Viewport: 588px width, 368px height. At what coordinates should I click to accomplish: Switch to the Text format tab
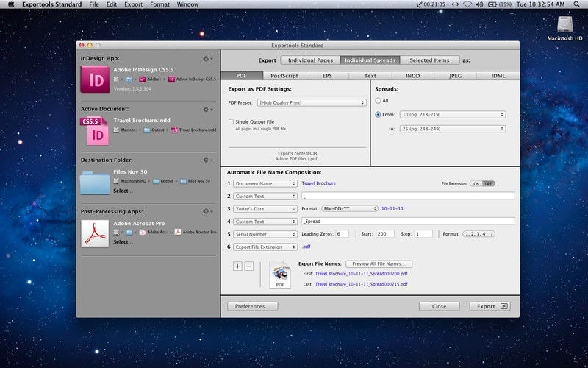(x=370, y=76)
